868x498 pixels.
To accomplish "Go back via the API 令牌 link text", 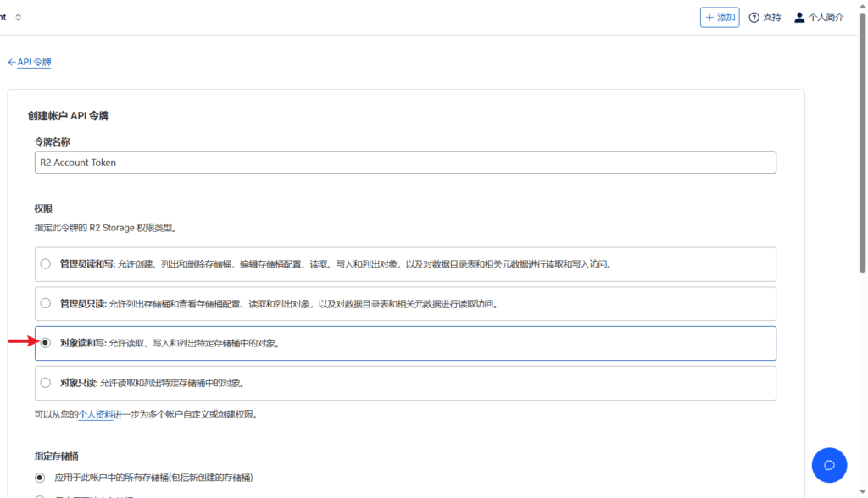I will click(x=35, y=62).
